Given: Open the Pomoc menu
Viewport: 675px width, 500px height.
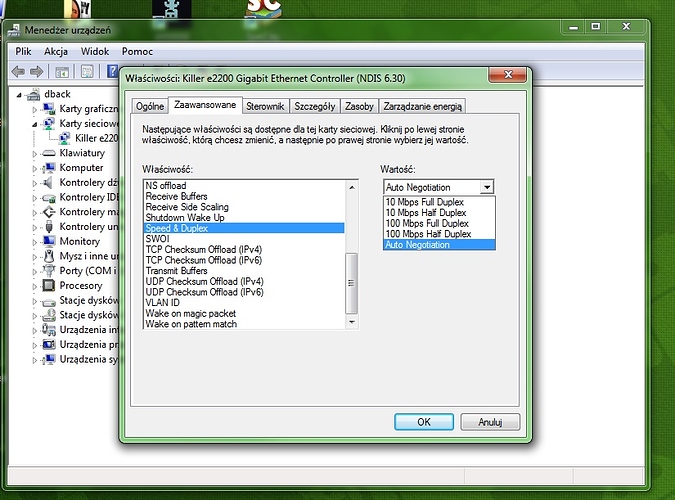Looking at the screenshot, I should (x=137, y=52).
